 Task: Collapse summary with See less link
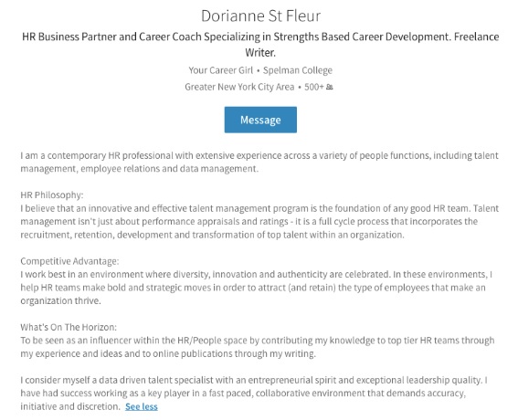pos(142,406)
